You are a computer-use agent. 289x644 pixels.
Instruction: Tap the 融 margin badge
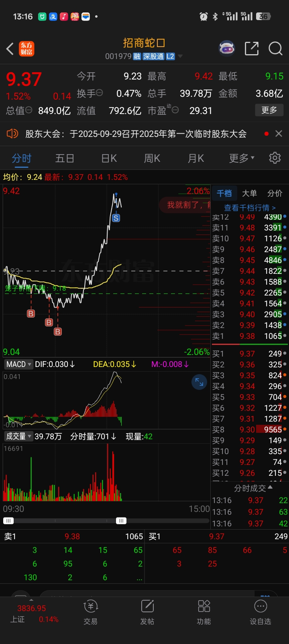137,56
